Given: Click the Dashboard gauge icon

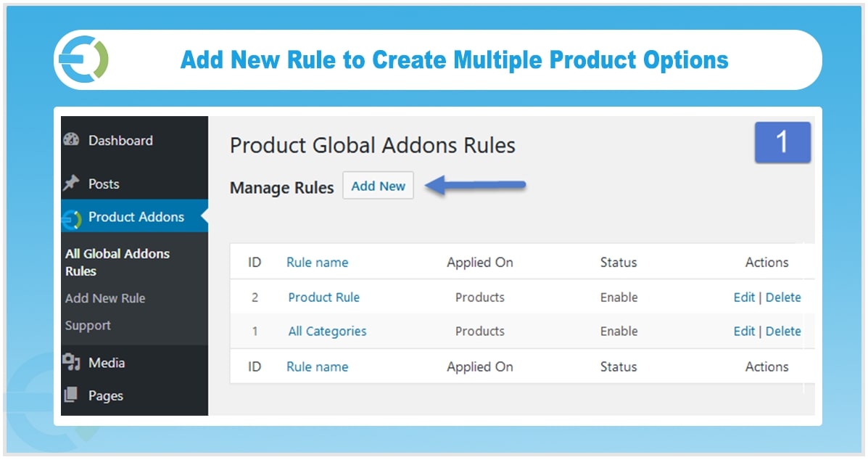Looking at the screenshot, I should (x=71, y=139).
